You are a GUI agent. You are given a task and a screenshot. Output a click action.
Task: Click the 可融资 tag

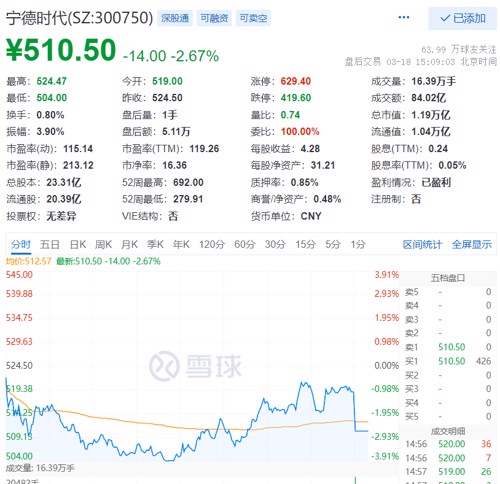(214, 18)
